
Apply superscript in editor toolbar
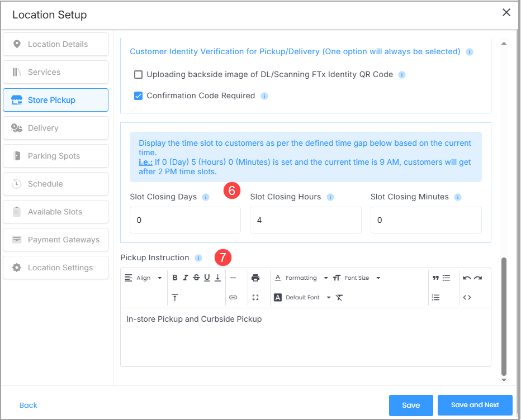(x=175, y=298)
